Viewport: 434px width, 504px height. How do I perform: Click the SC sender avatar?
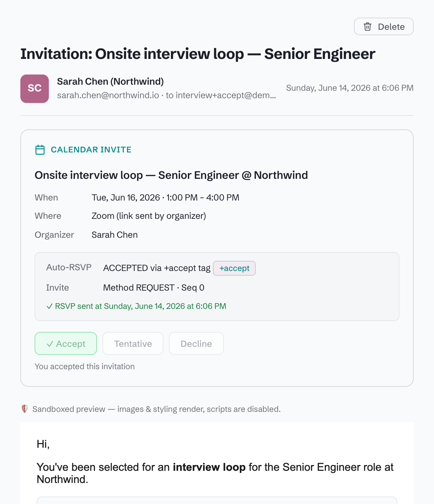click(x=35, y=89)
